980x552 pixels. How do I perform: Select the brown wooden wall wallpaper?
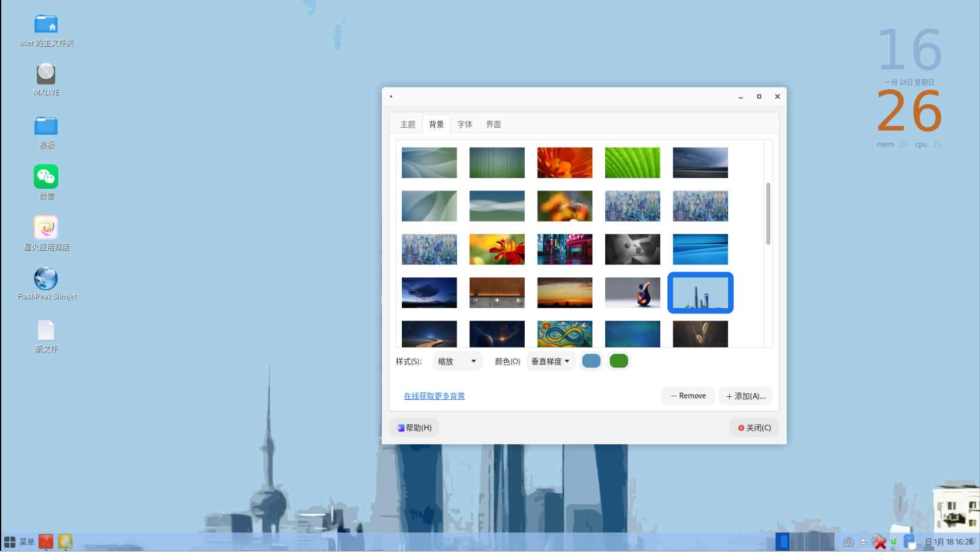[x=497, y=293]
